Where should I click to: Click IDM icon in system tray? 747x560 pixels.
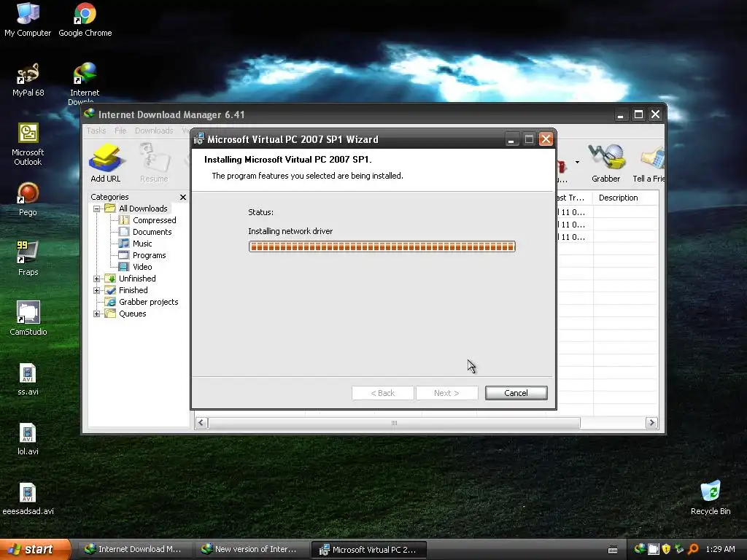coord(640,549)
